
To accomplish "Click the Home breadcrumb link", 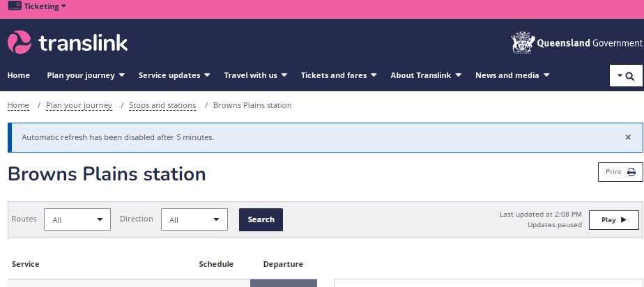I will tap(18, 106).
